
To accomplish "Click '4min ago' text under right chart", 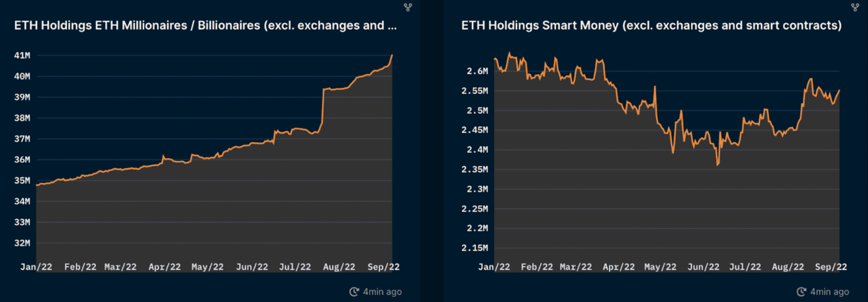I will pyautogui.click(x=830, y=292).
